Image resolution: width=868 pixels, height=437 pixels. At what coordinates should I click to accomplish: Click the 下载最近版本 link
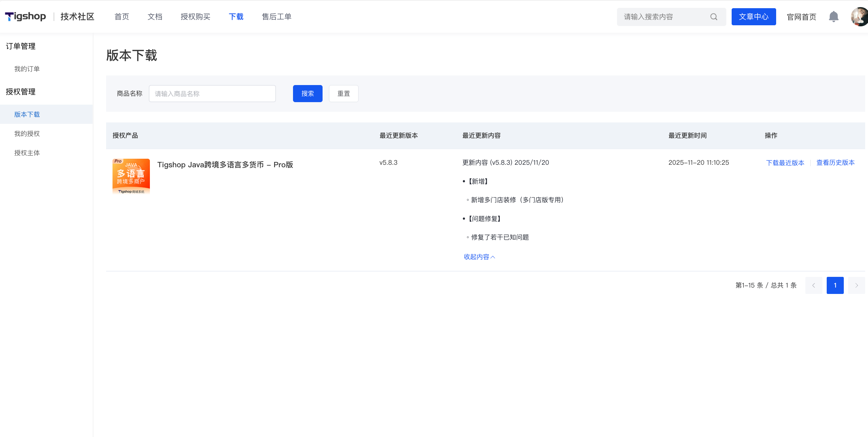click(x=785, y=163)
